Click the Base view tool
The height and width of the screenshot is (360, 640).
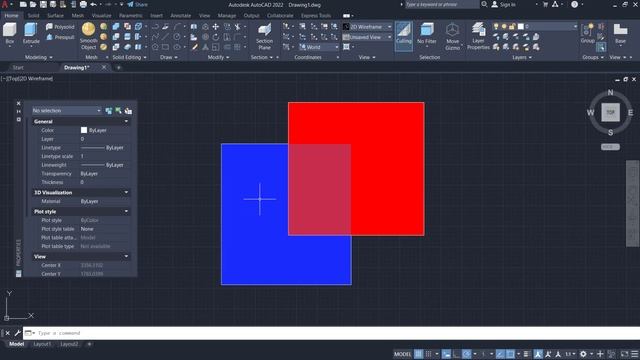click(620, 33)
